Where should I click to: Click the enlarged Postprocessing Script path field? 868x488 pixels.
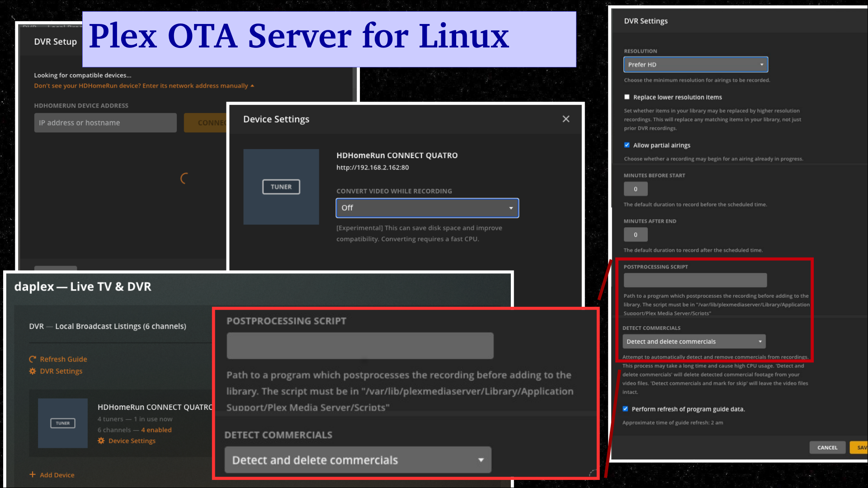(x=360, y=346)
